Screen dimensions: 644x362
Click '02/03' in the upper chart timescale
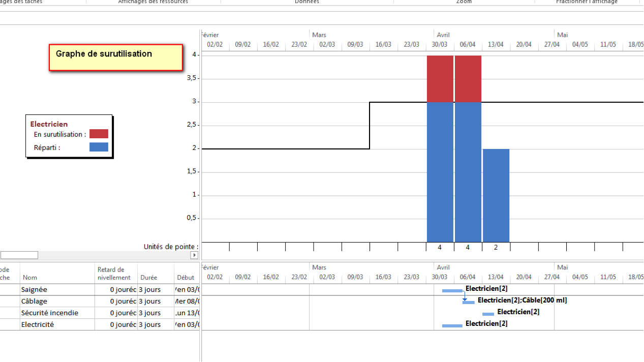[327, 44]
